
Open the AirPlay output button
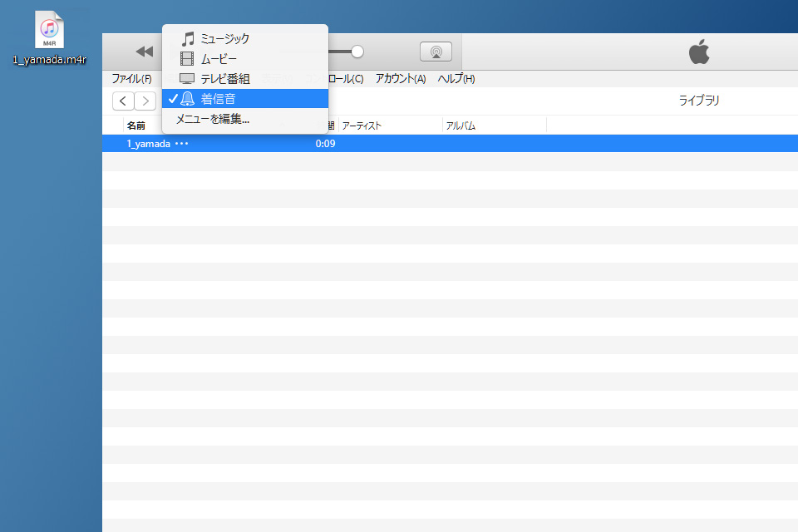[436, 52]
